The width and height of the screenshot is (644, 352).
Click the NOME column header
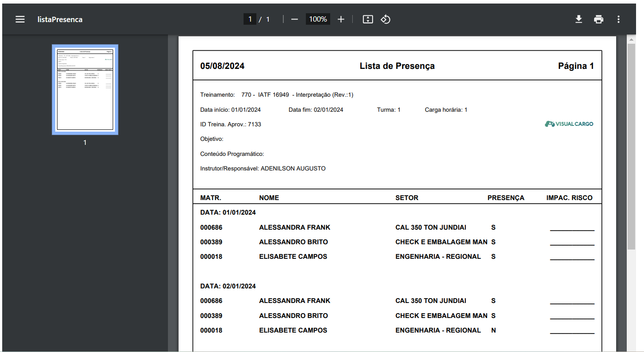[269, 198]
